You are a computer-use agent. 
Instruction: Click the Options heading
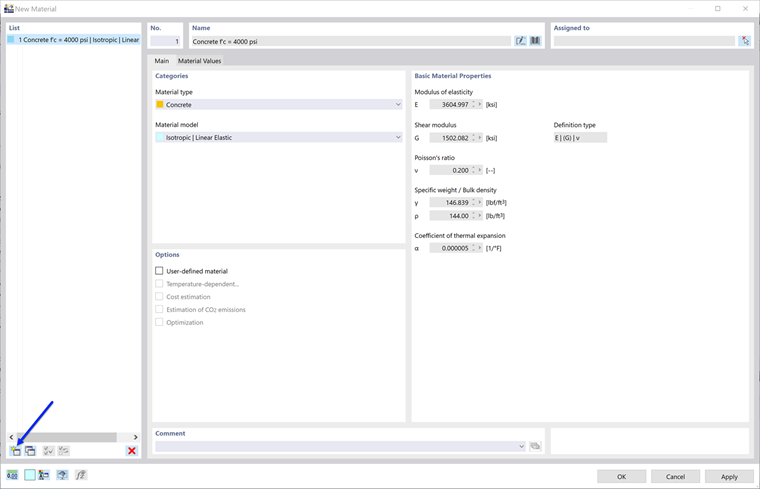point(167,255)
